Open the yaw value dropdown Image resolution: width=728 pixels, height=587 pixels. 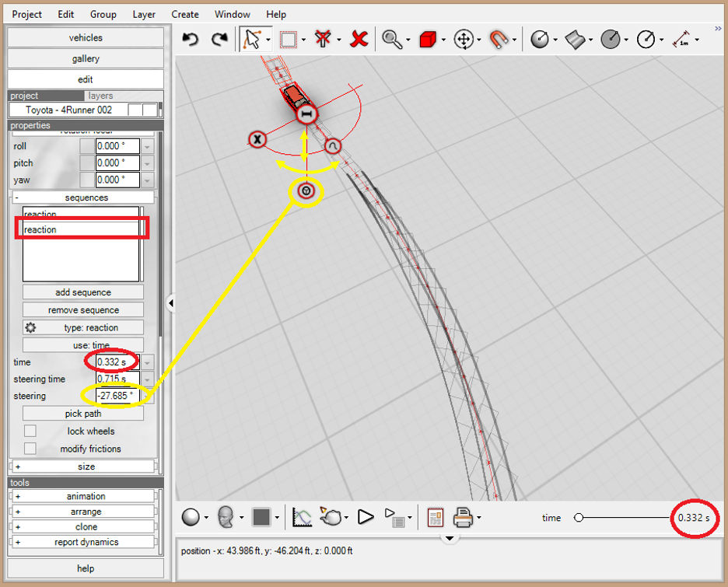(147, 180)
